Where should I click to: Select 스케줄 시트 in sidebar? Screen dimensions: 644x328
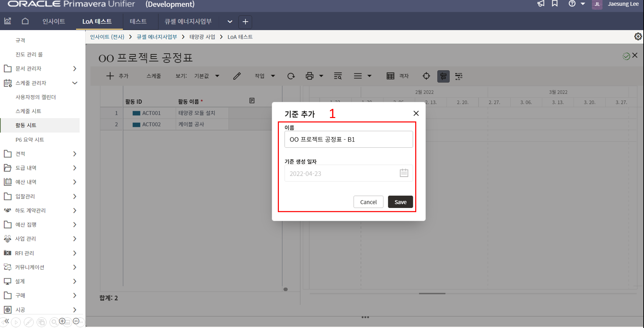[x=28, y=111]
